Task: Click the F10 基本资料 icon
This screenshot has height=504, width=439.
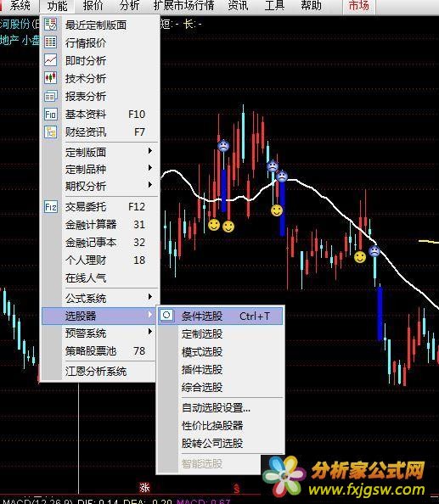Action: coord(50,114)
